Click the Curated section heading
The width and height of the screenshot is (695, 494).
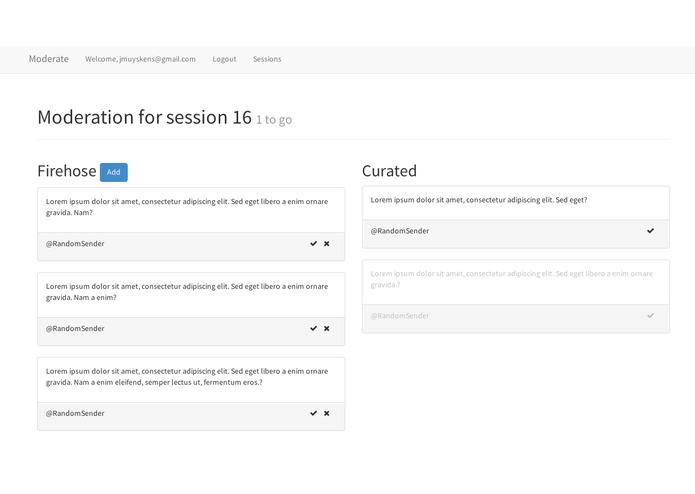(x=389, y=171)
